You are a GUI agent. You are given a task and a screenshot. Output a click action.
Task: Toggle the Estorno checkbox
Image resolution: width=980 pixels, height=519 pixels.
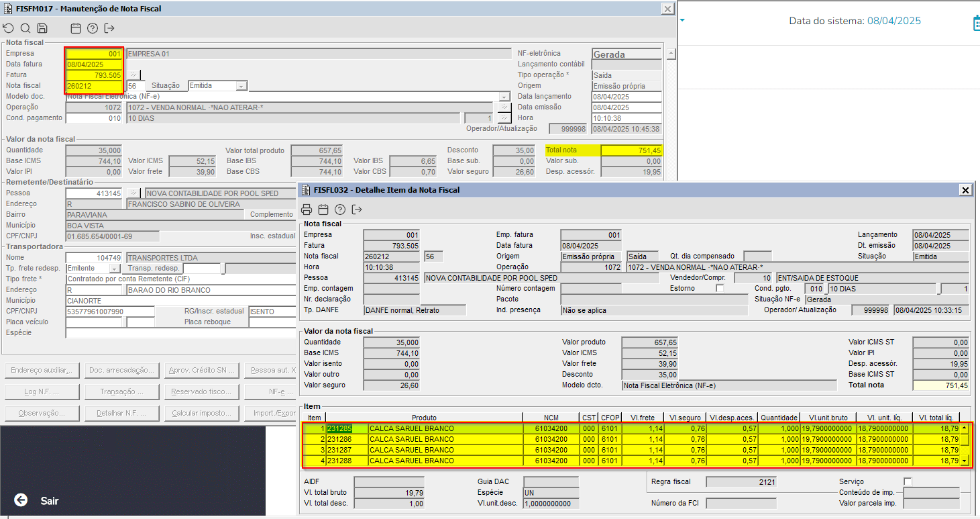click(720, 288)
